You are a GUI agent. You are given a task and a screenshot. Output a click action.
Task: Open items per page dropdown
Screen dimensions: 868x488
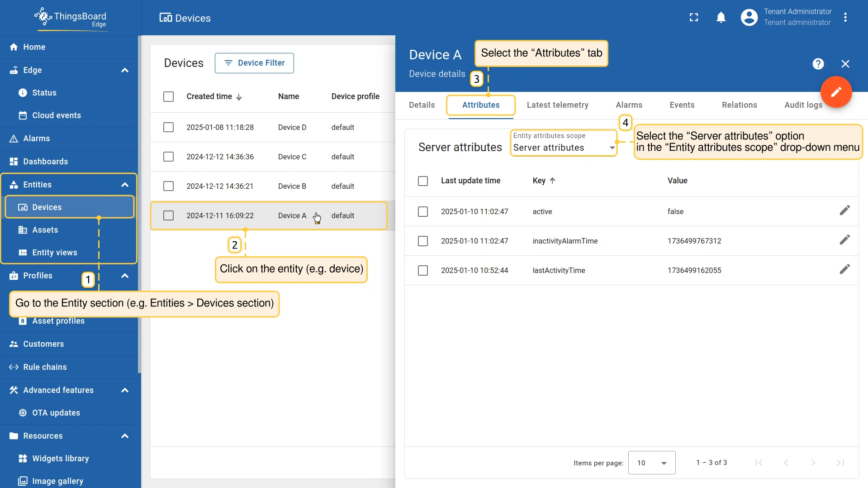pyautogui.click(x=651, y=463)
